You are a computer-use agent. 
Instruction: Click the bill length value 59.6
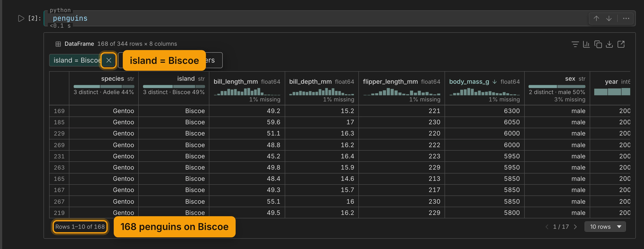click(274, 122)
